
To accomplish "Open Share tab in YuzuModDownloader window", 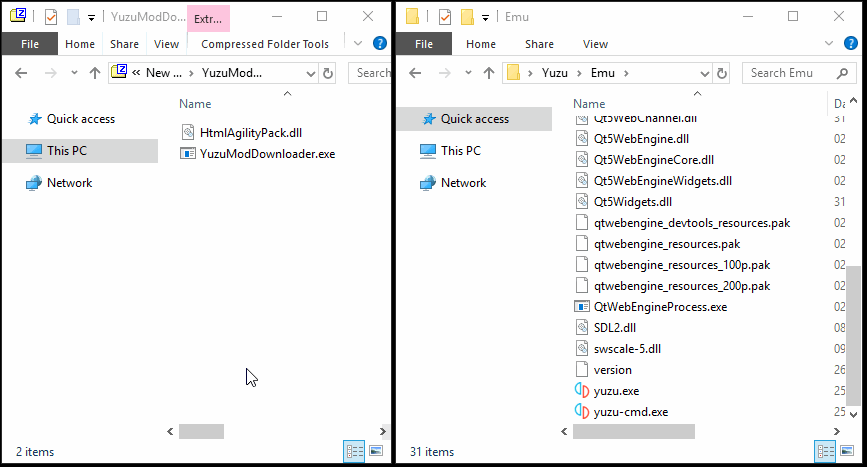I will 124,44.
